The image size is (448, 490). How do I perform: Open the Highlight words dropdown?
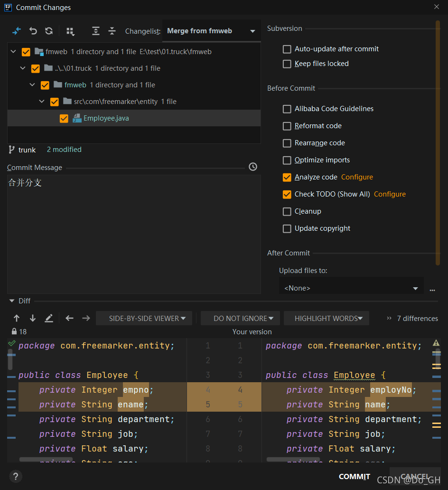[x=327, y=319]
